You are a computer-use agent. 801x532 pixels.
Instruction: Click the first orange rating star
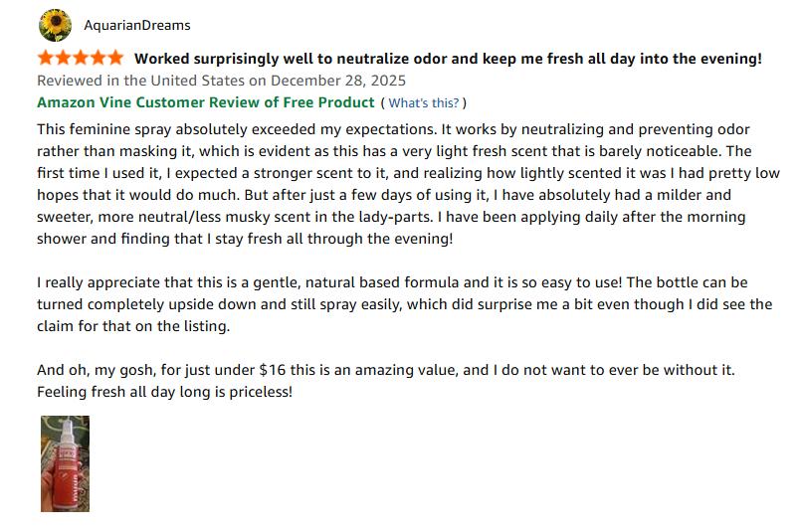coord(46,58)
